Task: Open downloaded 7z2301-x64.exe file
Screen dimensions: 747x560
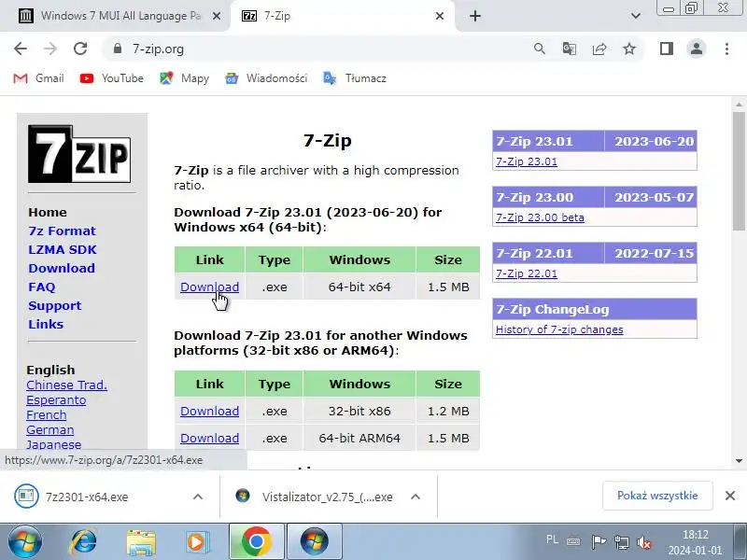Action: [x=87, y=497]
